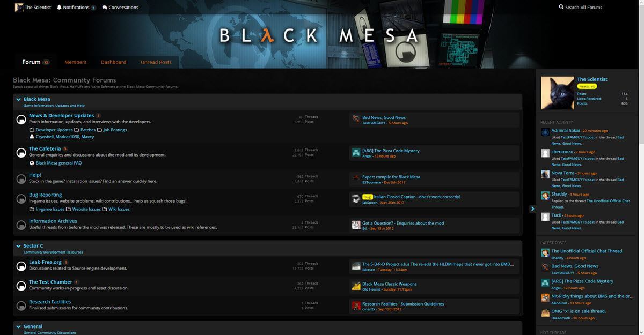Image resolution: width=644 pixels, height=335 pixels.
Task: Open Nit-Picky things about BMS thread
Action: point(592,296)
